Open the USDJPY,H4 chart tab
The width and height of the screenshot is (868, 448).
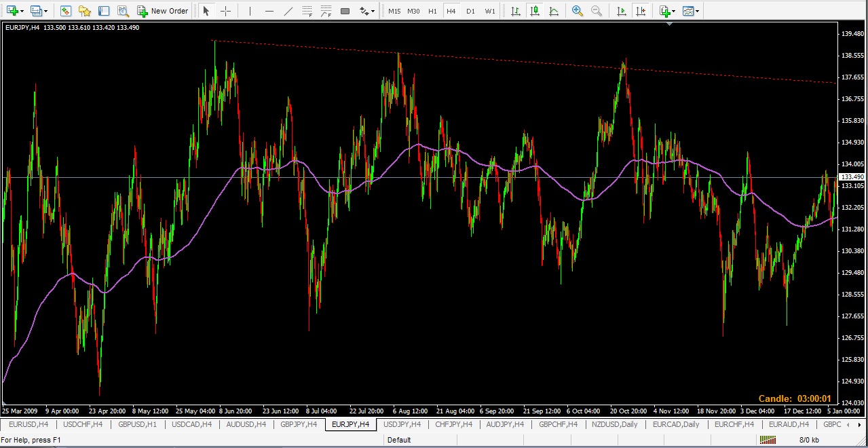click(x=402, y=424)
